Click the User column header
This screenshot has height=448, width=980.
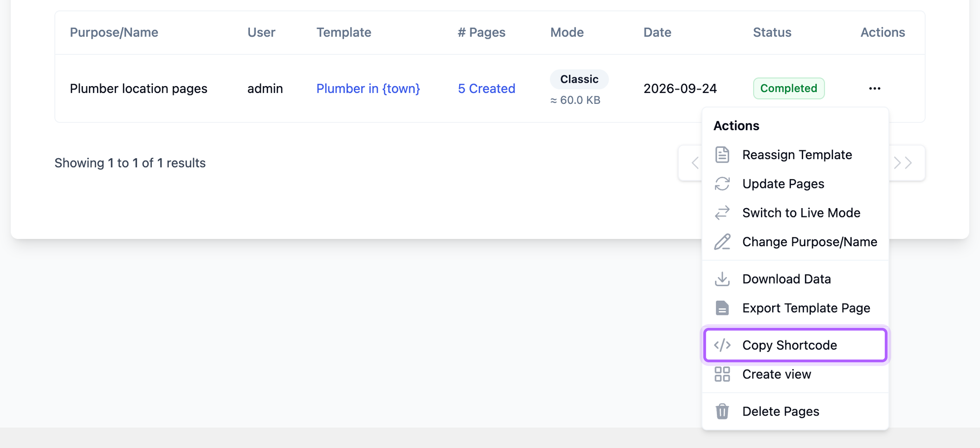[261, 32]
